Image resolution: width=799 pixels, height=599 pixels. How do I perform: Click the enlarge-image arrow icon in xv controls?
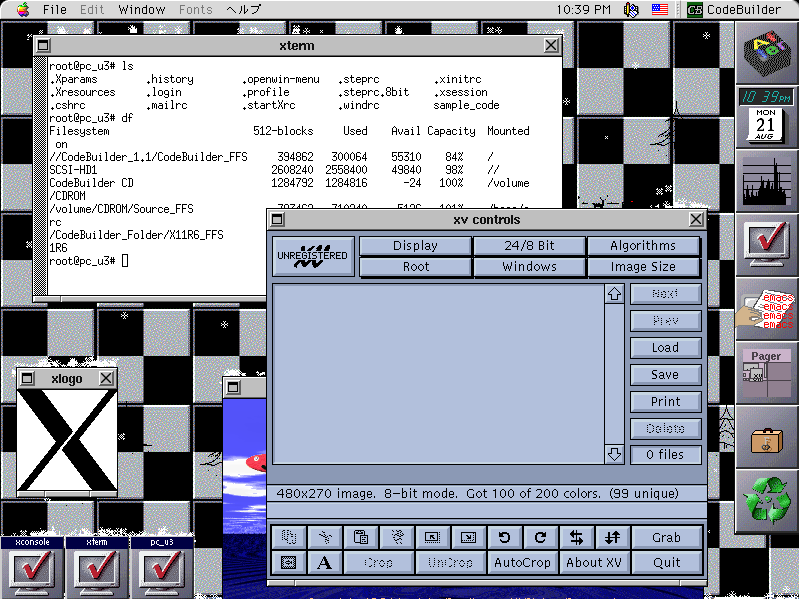(x=468, y=537)
